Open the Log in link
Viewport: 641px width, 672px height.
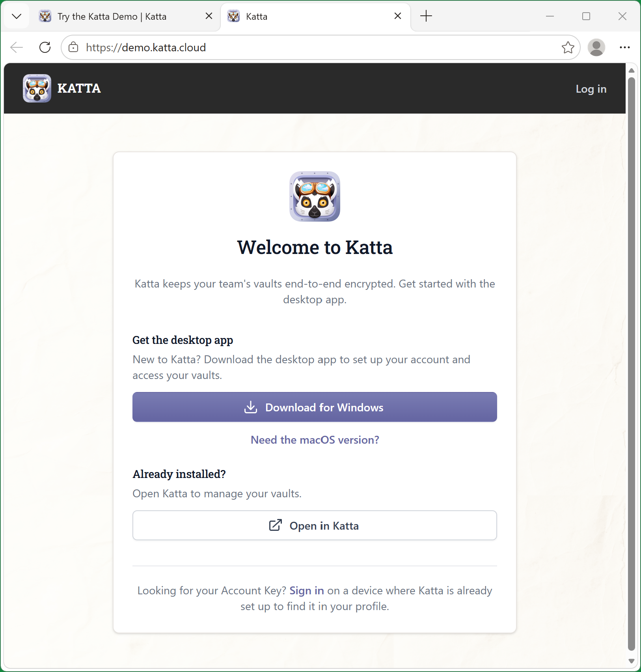591,89
